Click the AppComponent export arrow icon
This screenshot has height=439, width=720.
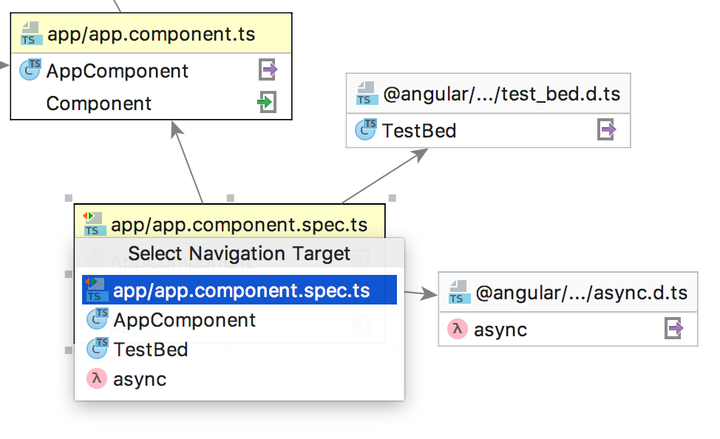267,71
